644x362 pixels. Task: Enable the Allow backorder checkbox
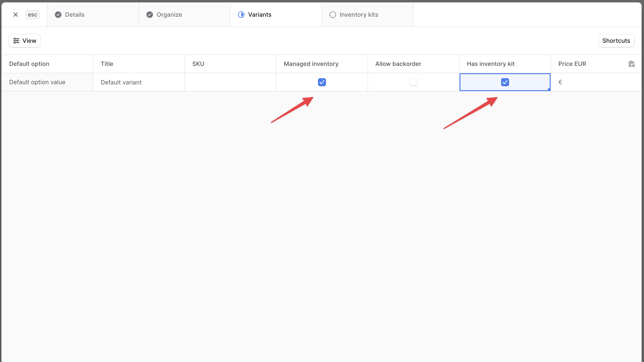click(x=413, y=82)
